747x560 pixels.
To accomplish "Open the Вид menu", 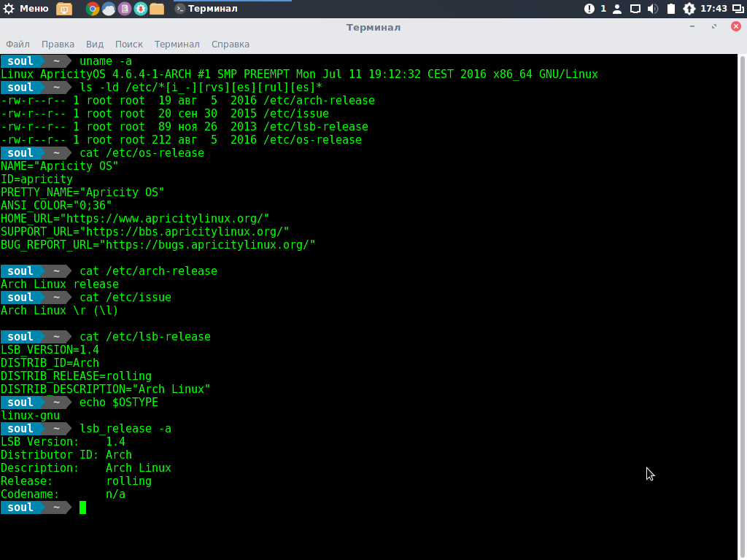I will click(95, 44).
